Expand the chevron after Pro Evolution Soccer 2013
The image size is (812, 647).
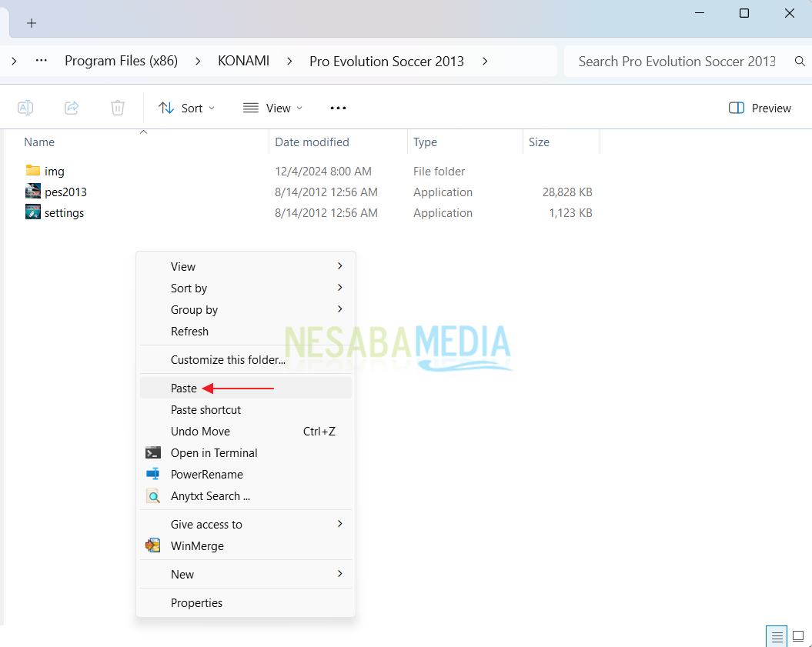[485, 61]
